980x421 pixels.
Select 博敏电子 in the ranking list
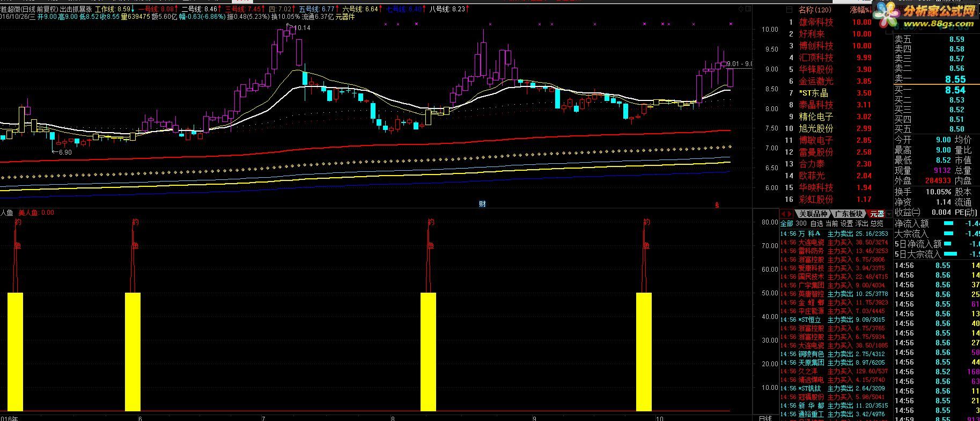(816, 140)
